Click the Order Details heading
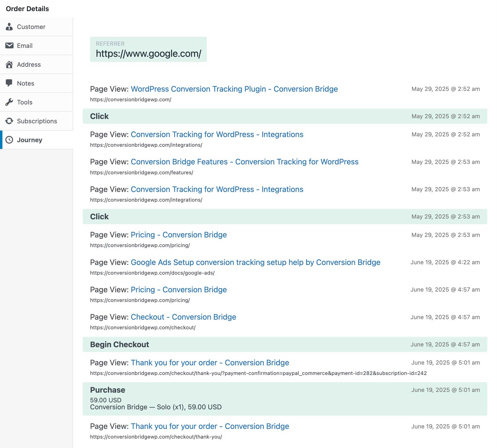 [27, 9]
